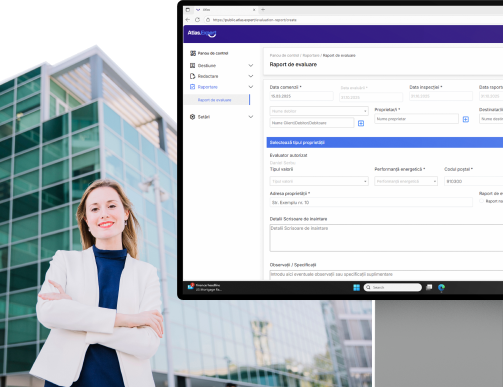Viewport: 503px width, 387px height.
Task: Click the Selectează tipul proprietății bar
Action: [385, 143]
